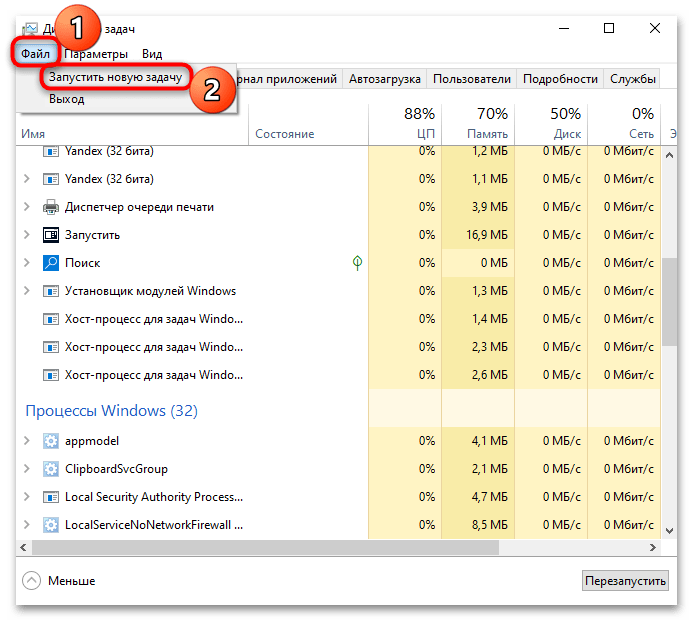Expand Диспетчер очереди печати process

click(27, 206)
